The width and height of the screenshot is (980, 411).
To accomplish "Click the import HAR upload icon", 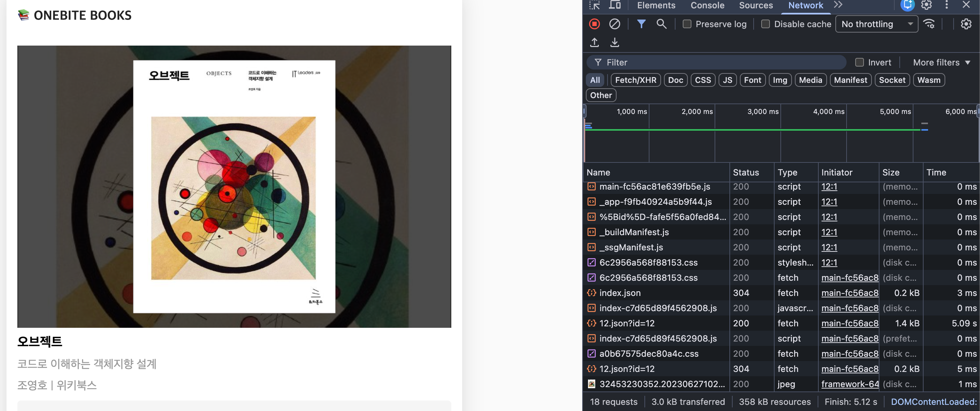I will pos(594,42).
